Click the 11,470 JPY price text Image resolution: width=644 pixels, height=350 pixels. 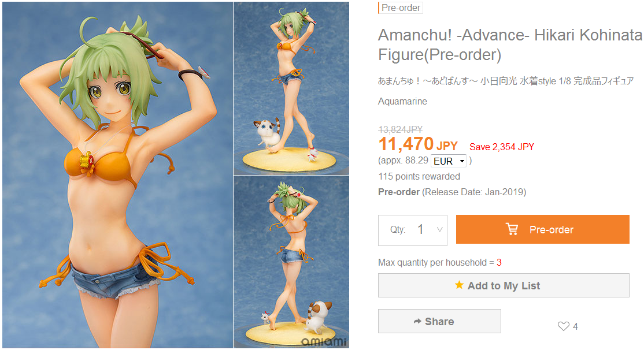(x=418, y=144)
